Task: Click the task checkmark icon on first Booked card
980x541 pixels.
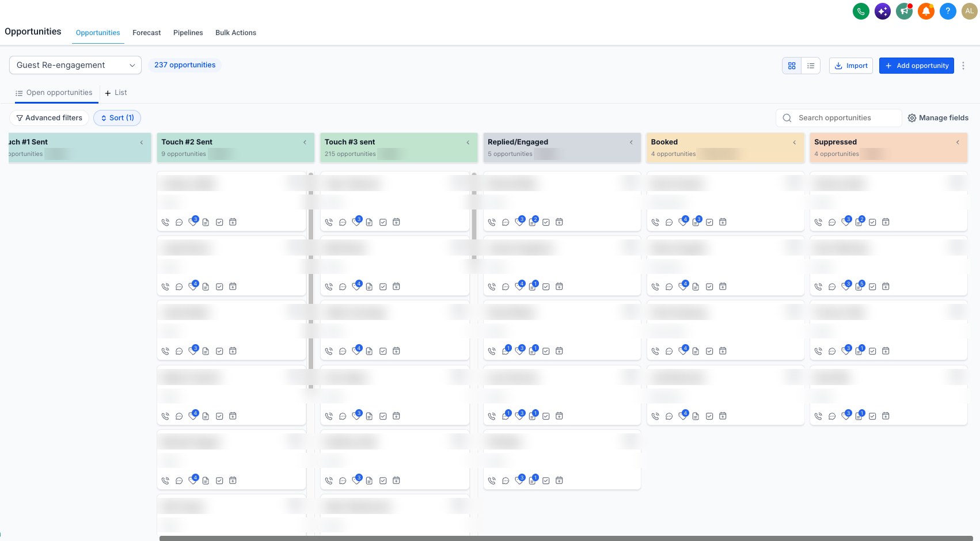Action: 709,222
